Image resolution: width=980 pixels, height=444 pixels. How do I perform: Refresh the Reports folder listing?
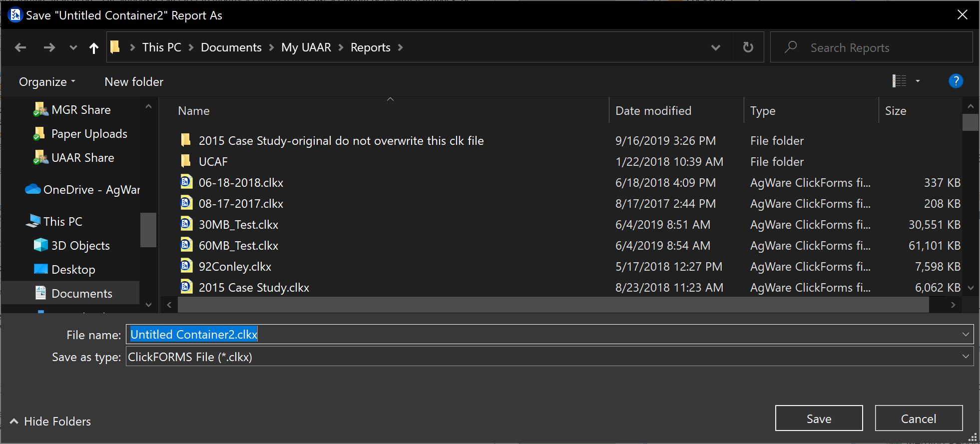click(748, 47)
